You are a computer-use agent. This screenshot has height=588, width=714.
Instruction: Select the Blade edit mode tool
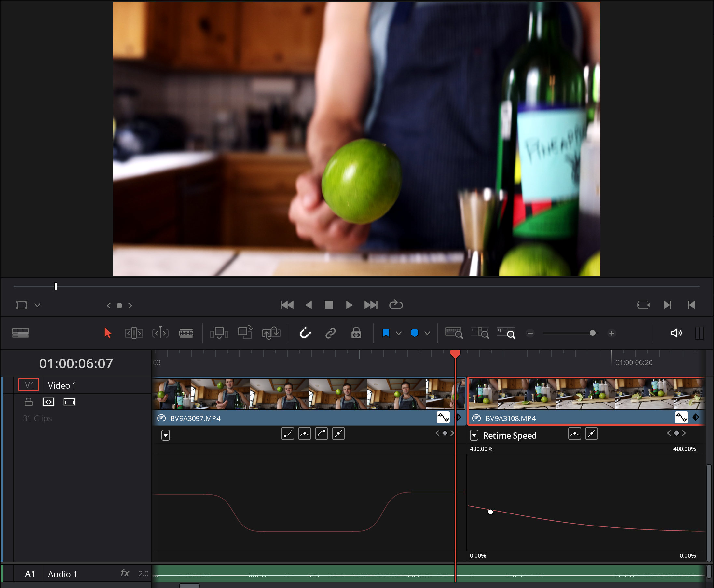[186, 333]
